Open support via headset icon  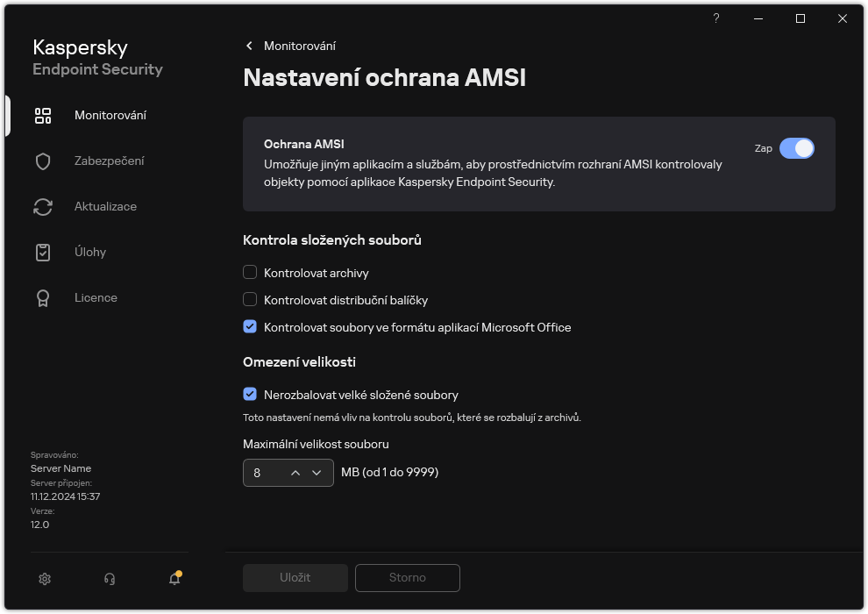[109, 579]
